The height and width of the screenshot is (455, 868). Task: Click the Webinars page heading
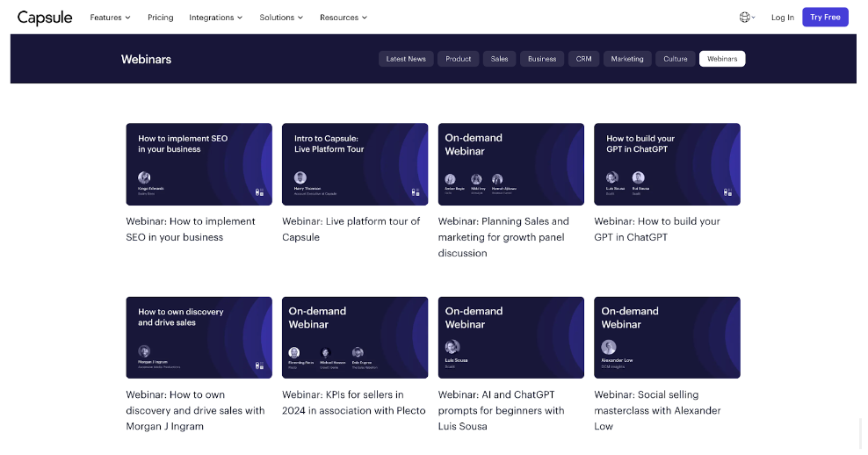tap(146, 59)
